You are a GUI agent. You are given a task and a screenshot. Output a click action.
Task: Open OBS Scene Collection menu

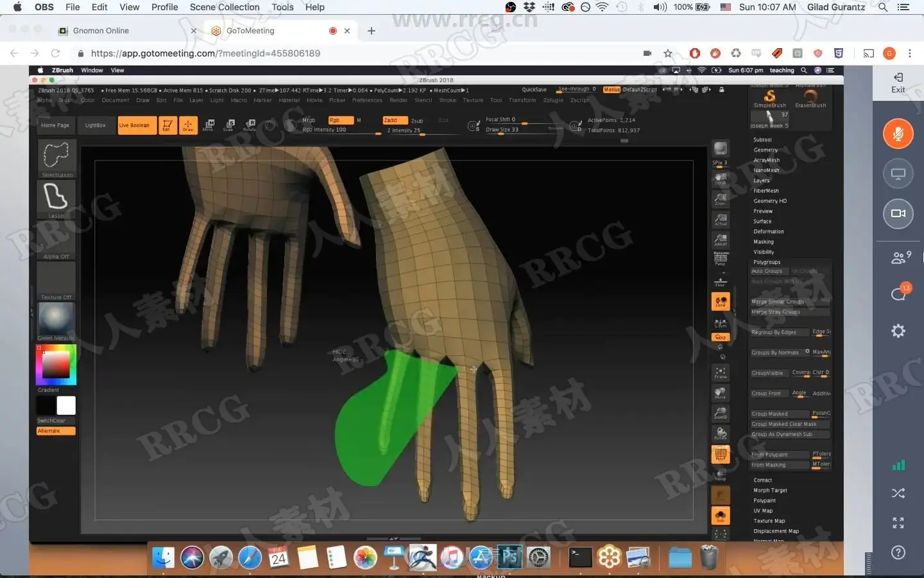[225, 7]
